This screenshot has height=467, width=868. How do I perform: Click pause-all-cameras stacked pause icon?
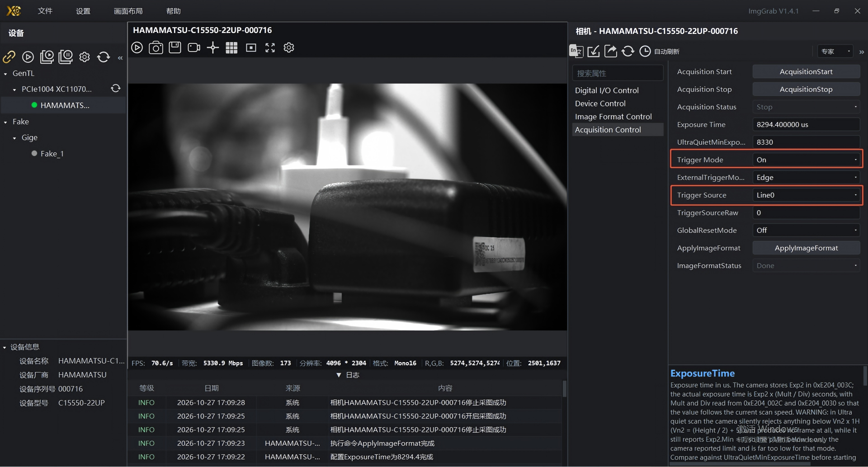[x=66, y=57]
